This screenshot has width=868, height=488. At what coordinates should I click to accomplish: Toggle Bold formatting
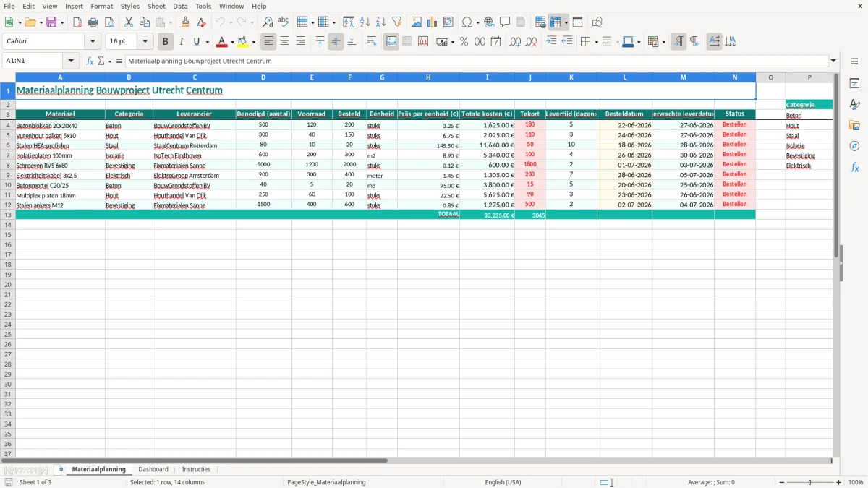click(x=166, y=42)
